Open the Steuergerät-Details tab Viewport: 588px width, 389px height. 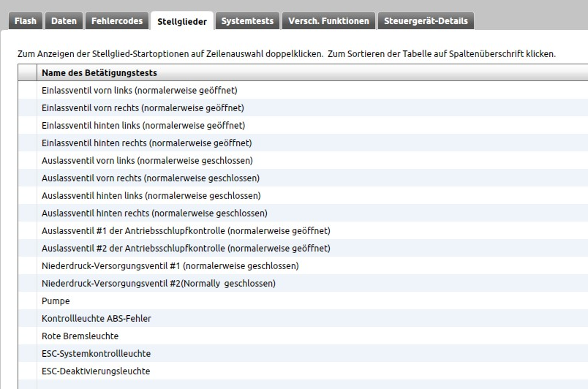point(426,21)
